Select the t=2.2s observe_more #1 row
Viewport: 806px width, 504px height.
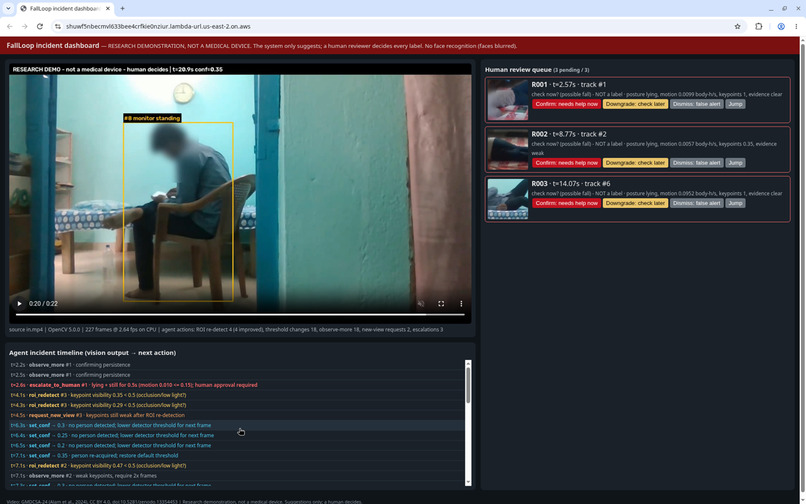(236, 365)
